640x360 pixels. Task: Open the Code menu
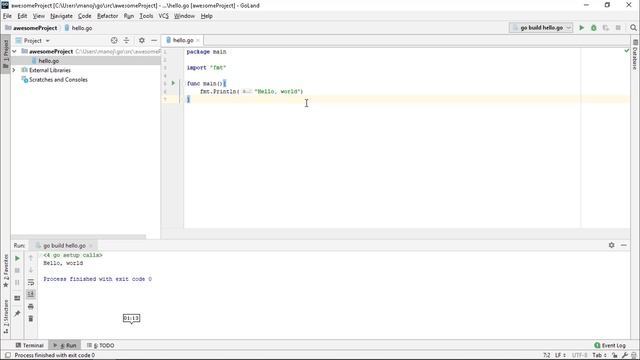pos(84,16)
